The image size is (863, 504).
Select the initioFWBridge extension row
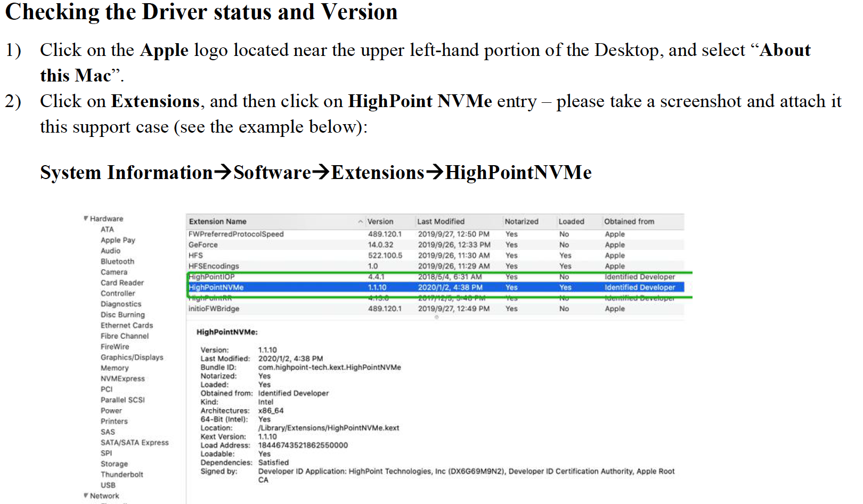435,308
